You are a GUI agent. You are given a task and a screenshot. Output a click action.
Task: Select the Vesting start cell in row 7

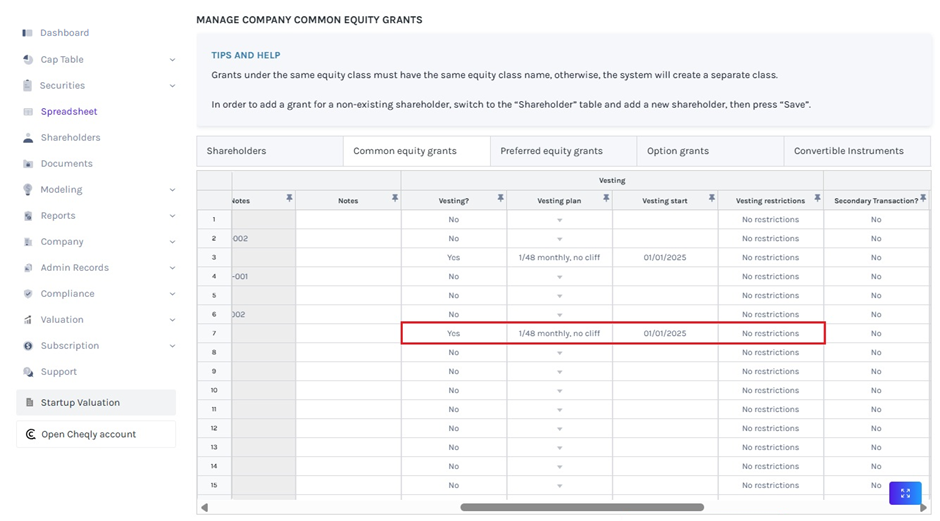click(665, 334)
